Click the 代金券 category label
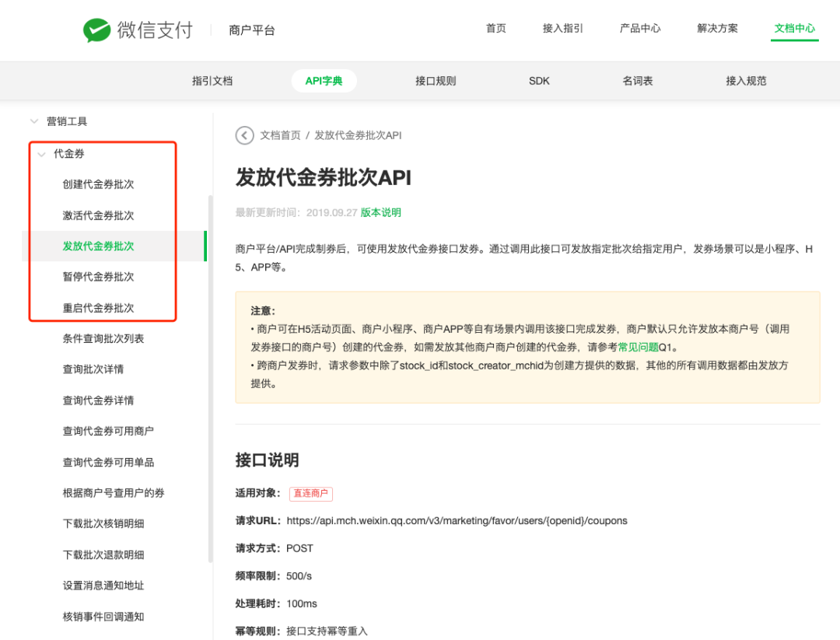This screenshot has width=840, height=640. tap(69, 154)
